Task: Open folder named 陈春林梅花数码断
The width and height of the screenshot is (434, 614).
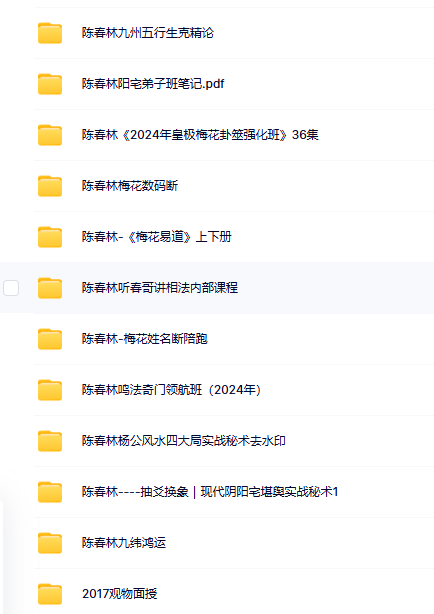Action: (x=130, y=186)
